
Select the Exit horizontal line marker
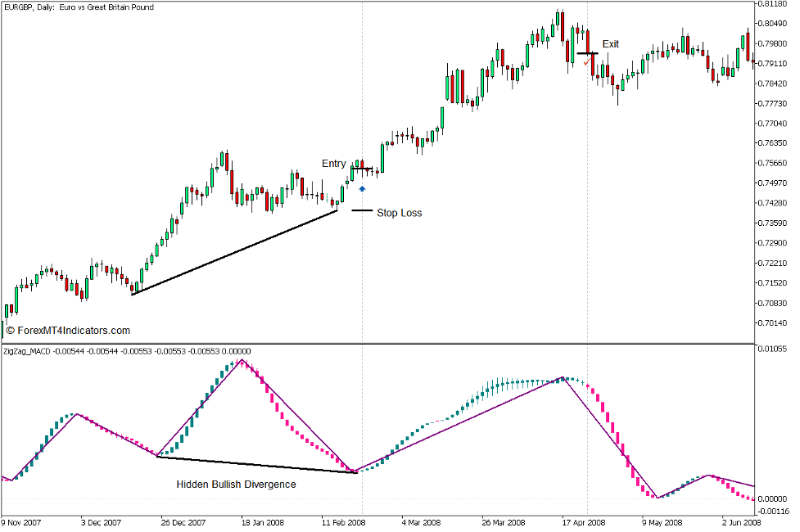[588, 52]
